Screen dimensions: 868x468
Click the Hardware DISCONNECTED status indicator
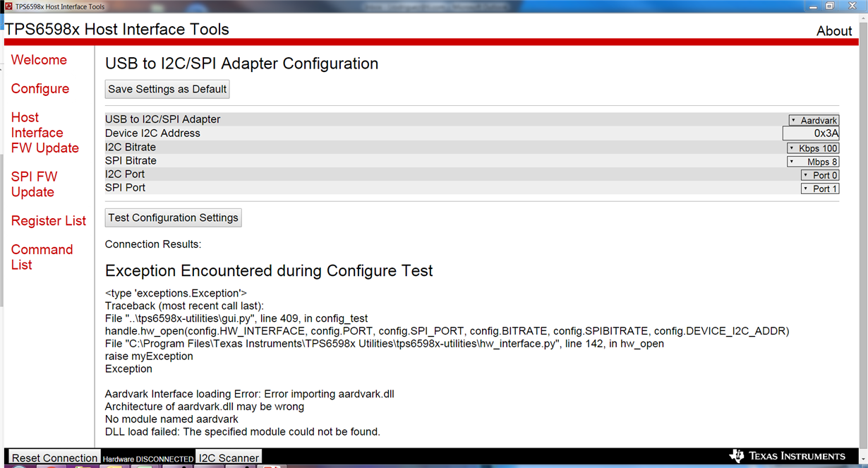[148, 459]
